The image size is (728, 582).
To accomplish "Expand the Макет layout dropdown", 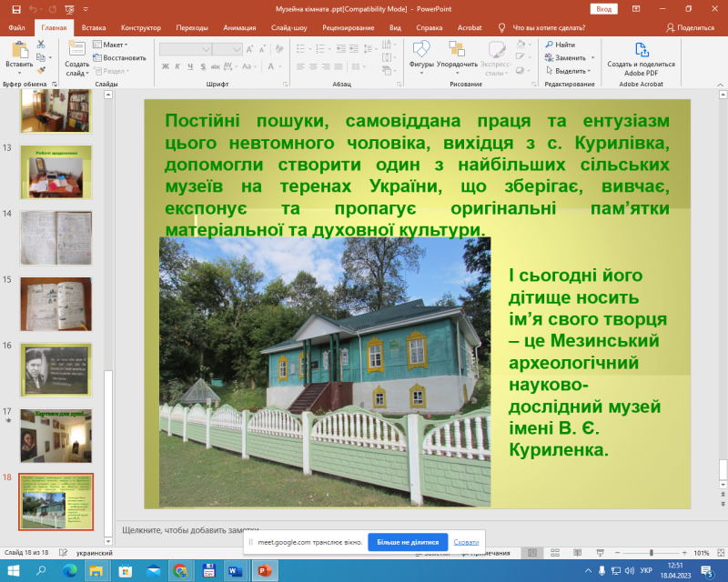I will 115,45.
